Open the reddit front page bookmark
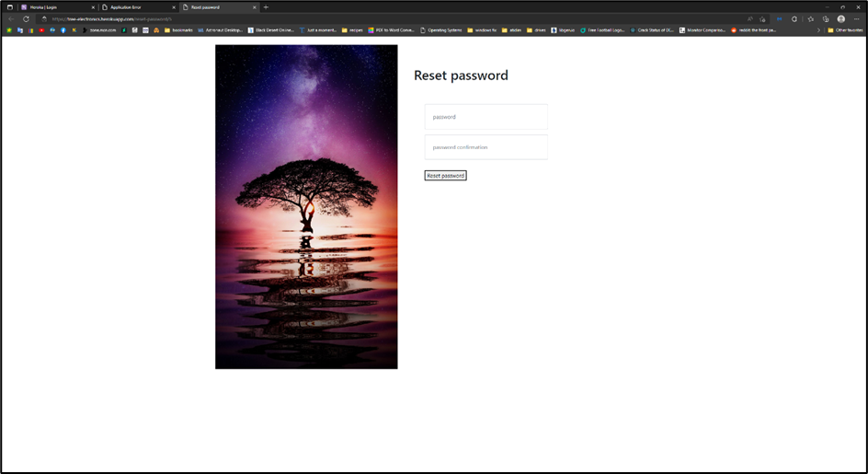 tap(753, 30)
